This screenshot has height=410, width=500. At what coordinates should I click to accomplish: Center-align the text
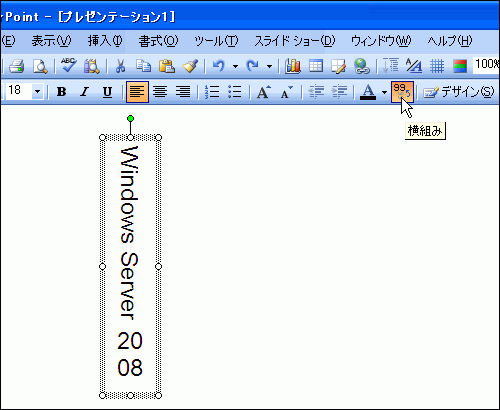pyautogui.click(x=160, y=92)
